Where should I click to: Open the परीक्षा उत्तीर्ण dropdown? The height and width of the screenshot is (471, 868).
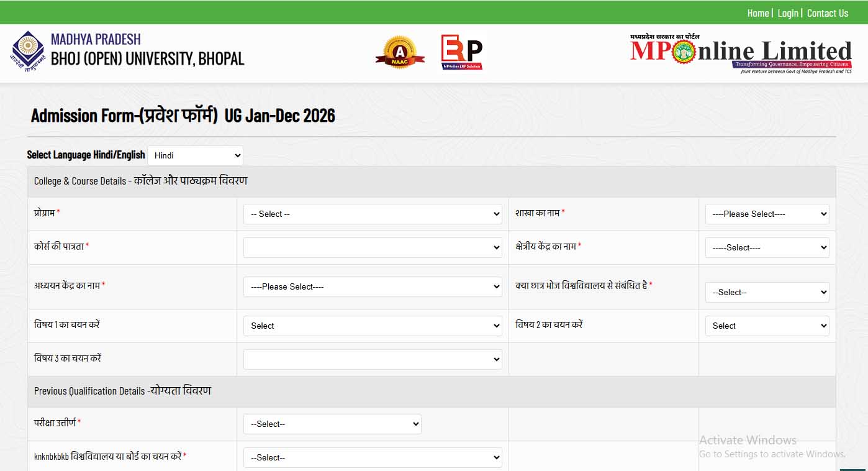tap(333, 424)
